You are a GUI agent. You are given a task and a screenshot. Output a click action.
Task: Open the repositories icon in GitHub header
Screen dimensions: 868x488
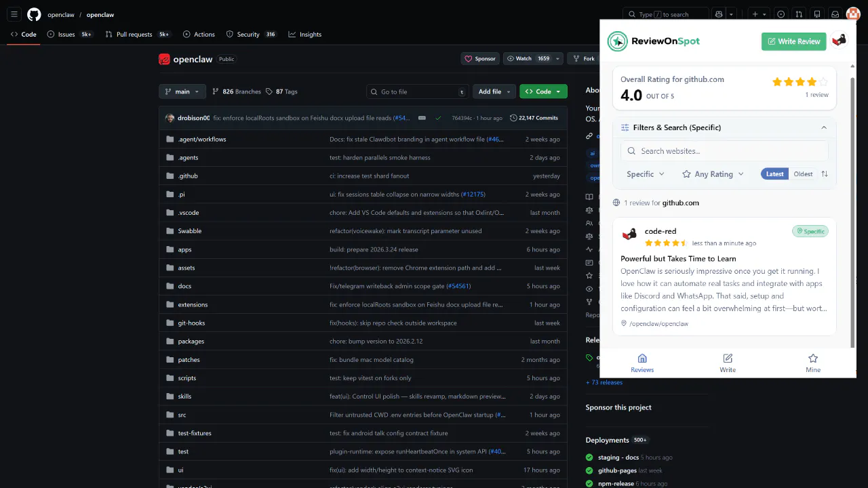(x=817, y=14)
